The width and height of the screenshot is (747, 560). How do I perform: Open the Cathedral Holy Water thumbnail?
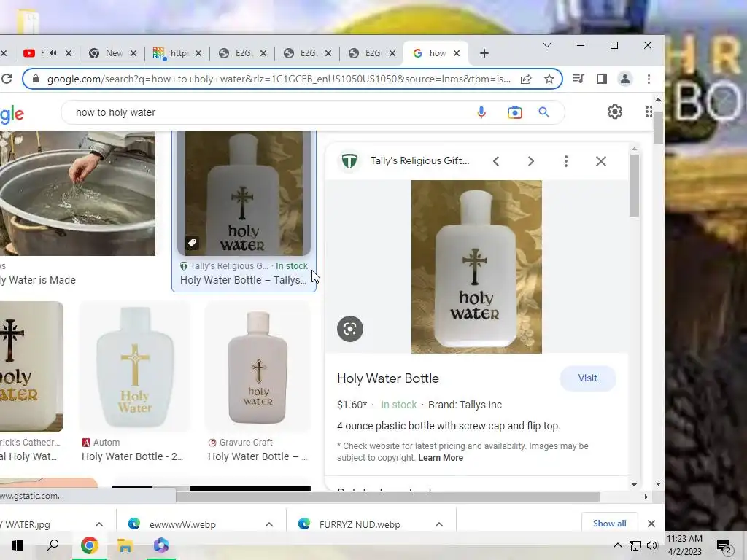pyautogui.click(x=31, y=367)
